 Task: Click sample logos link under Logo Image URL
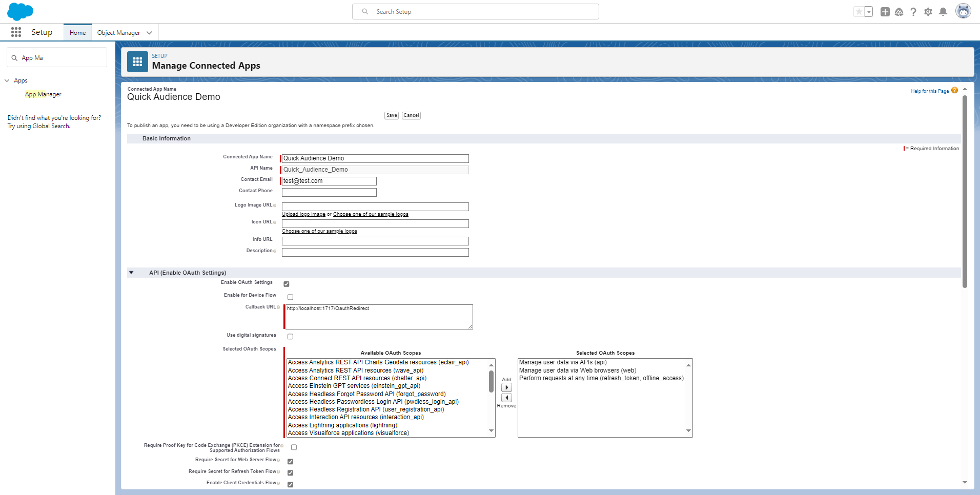(x=371, y=214)
